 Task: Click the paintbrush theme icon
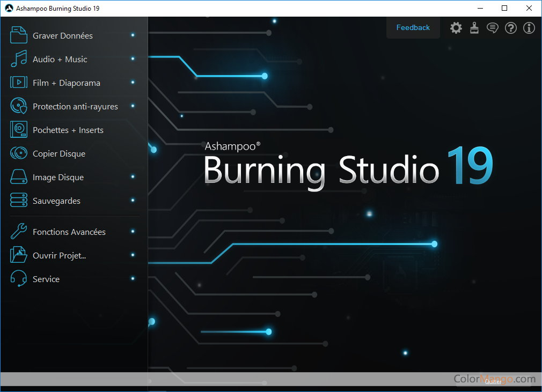coord(474,28)
